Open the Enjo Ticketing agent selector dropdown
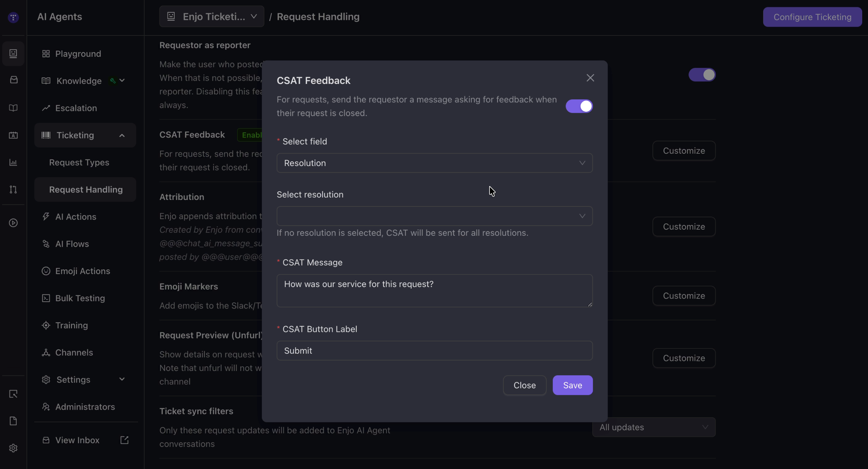 [x=212, y=17]
